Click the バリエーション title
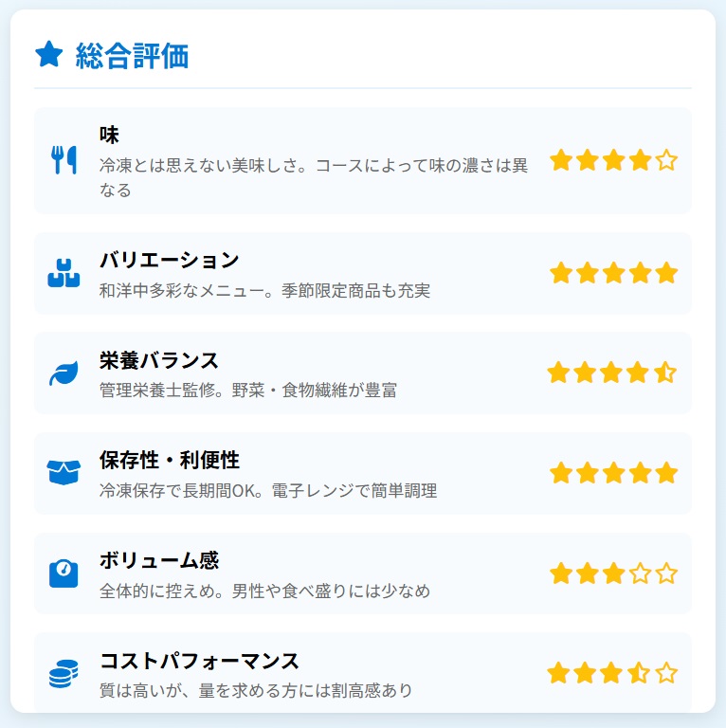Screen dimensions: 726x728 pyautogui.click(x=169, y=260)
